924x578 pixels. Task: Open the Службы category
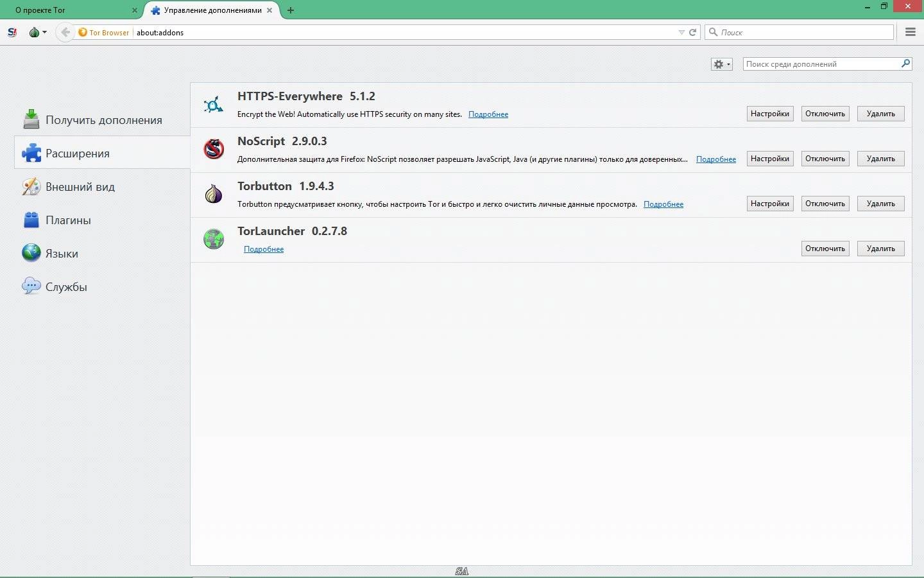102,287
